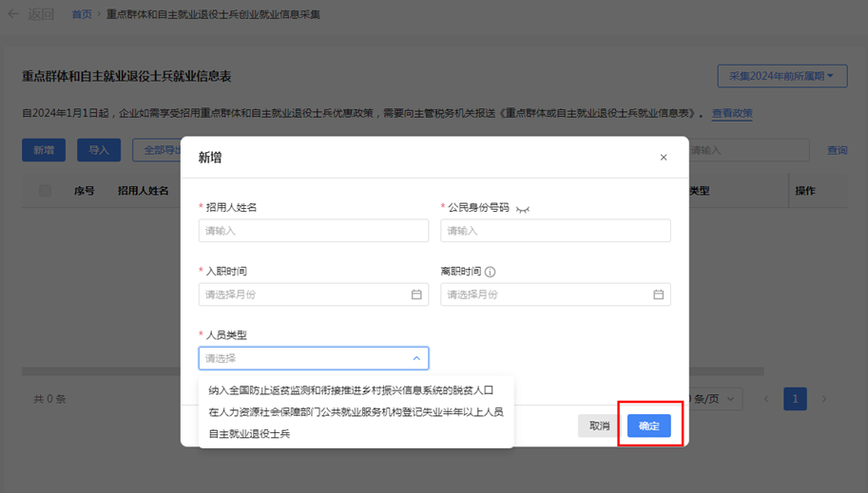Open the 离职时间 month picker field
Screen dimensions: 868x493
click(555, 294)
